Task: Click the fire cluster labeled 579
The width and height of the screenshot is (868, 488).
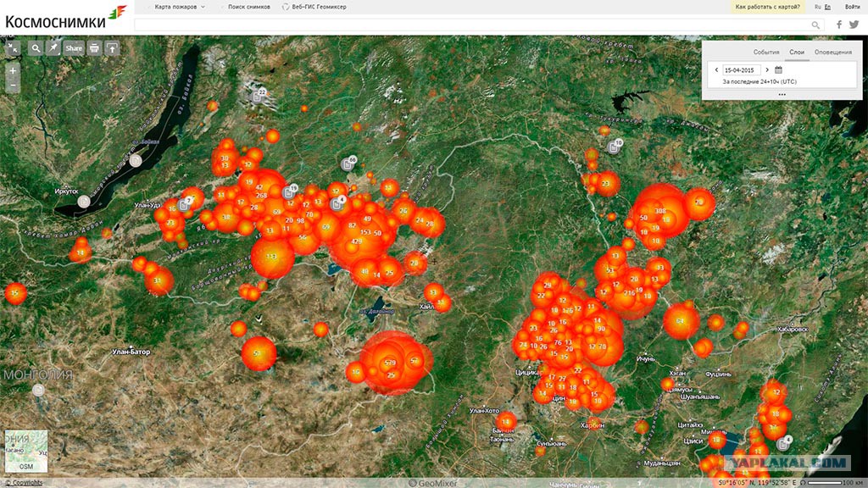Action: (x=390, y=363)
